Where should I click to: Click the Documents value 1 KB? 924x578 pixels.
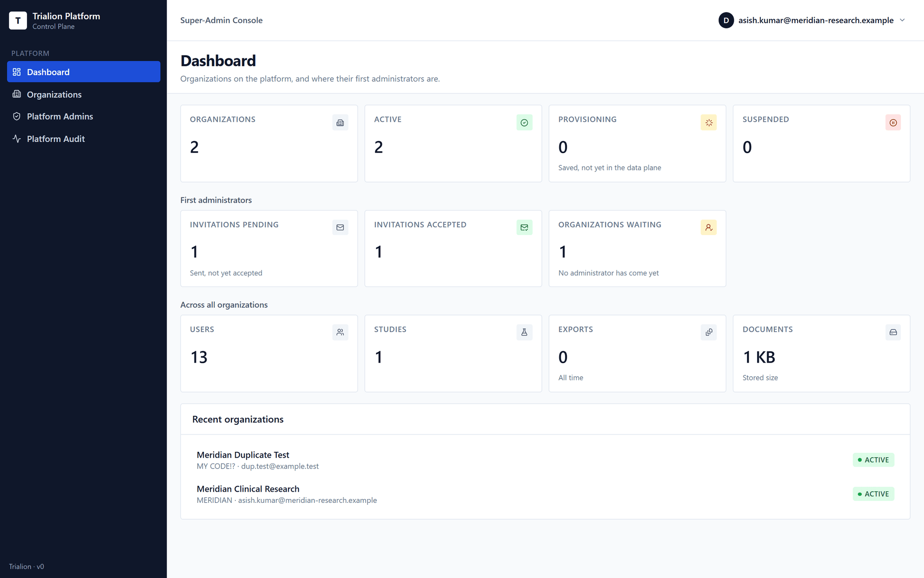click(759, 357)
